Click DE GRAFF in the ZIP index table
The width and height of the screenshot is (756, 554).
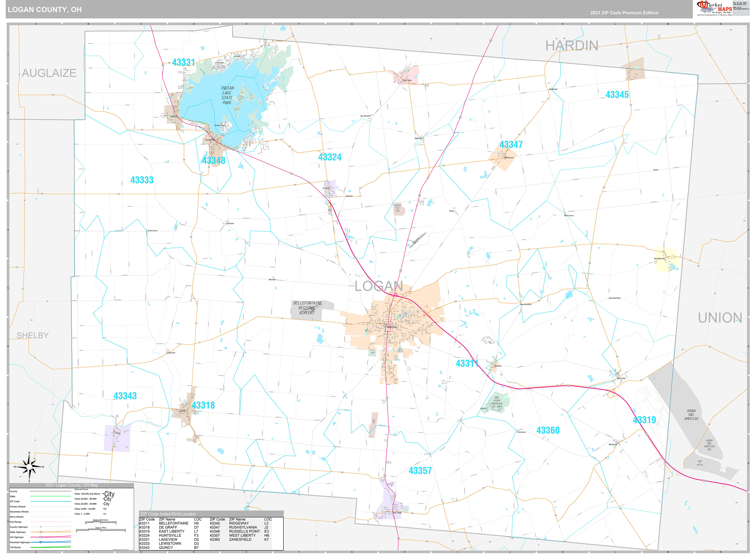pyautogui.click(x=168, y=527)
